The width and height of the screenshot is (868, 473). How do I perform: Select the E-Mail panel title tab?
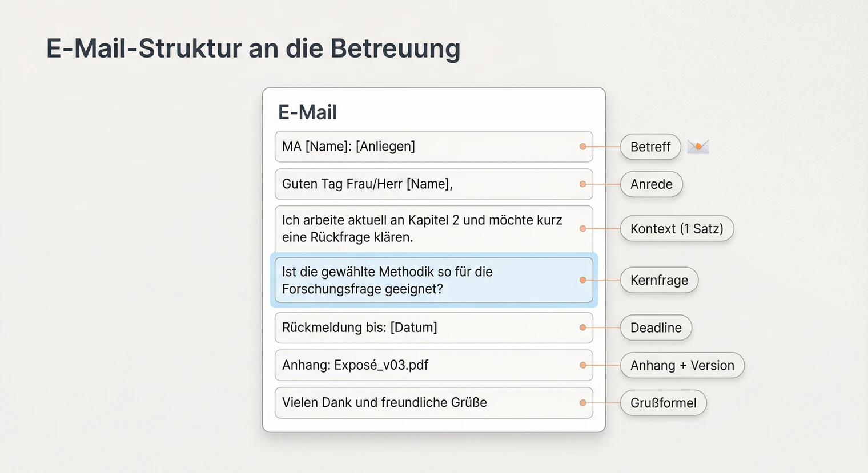coord(307,112)
